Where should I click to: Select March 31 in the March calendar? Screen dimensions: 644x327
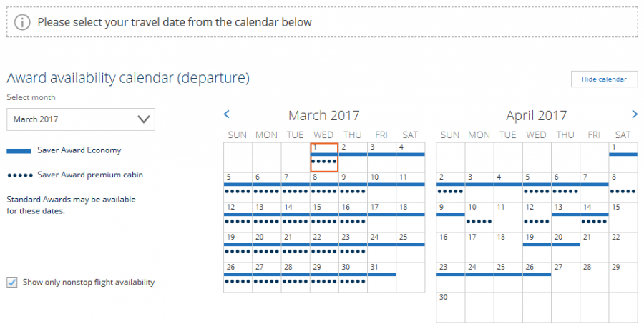[381, 277]
